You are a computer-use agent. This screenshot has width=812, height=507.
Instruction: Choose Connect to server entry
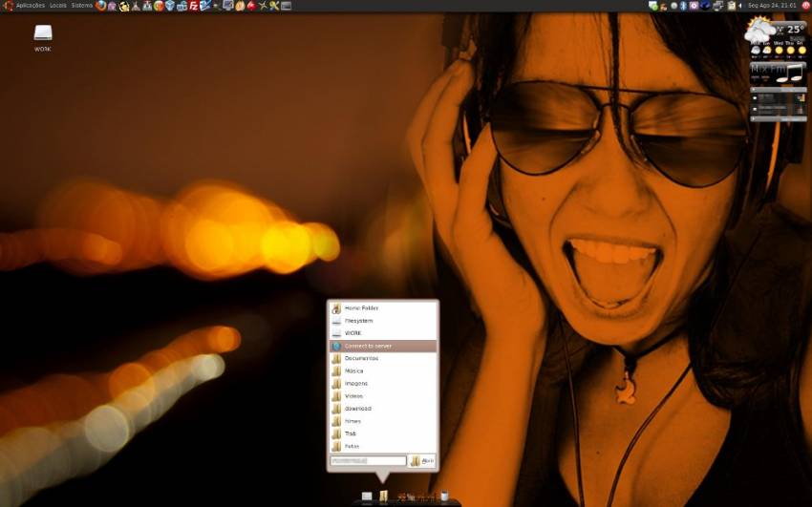[x=383, y=346]
